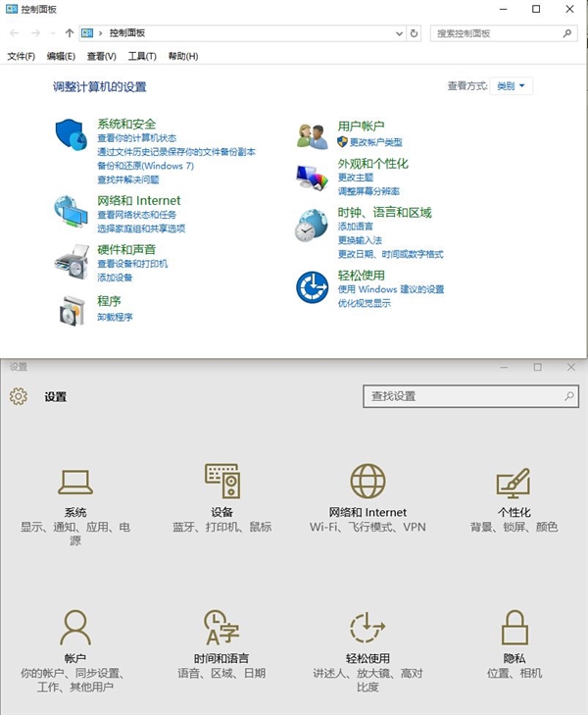Click the magnifier in Settings search box
The width and height of the screenshot is (588, 715).
click(569, 396)
